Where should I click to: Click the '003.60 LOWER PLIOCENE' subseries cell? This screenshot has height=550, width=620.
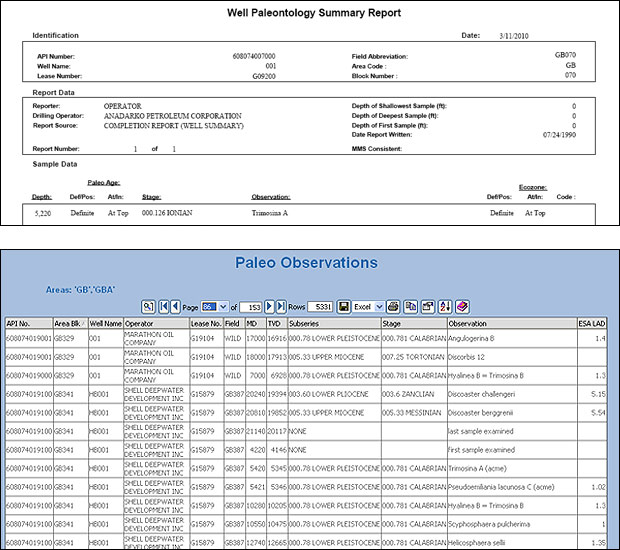(x=335, y=394)
